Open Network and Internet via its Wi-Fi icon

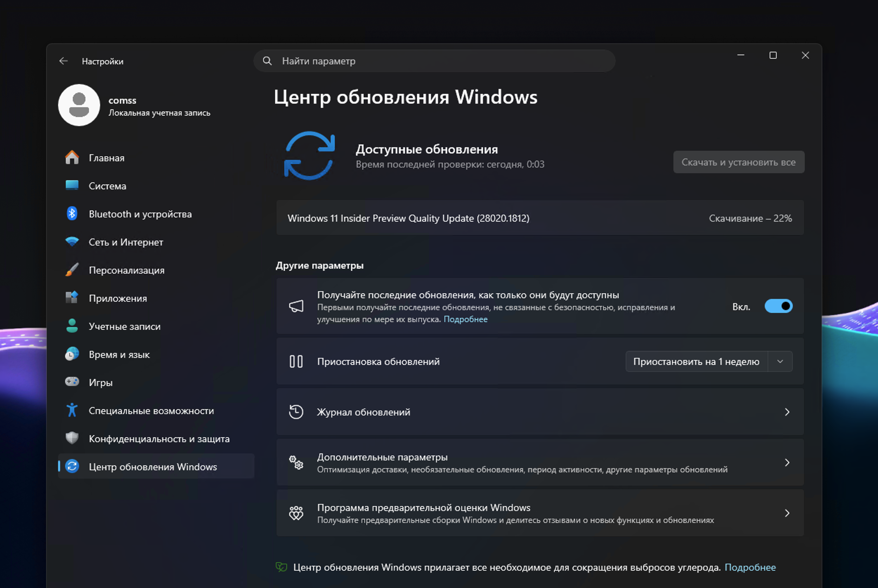72,242
